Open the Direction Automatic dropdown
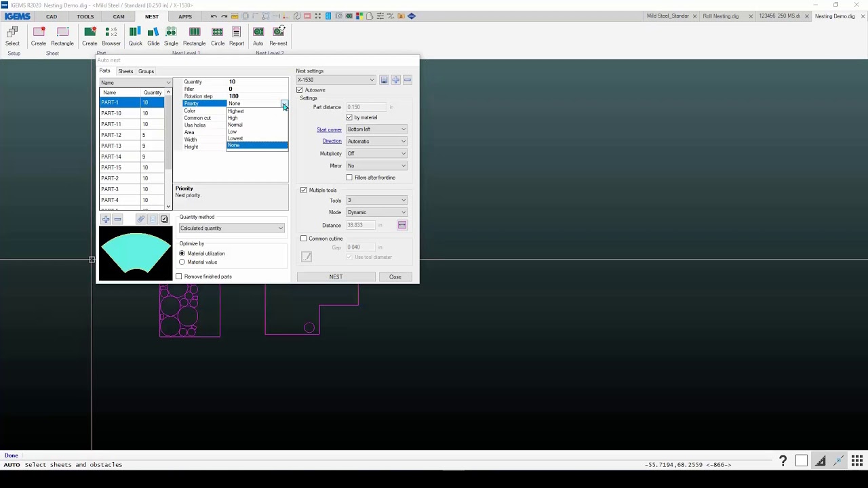The image size is (868, 488). point(376,142)
